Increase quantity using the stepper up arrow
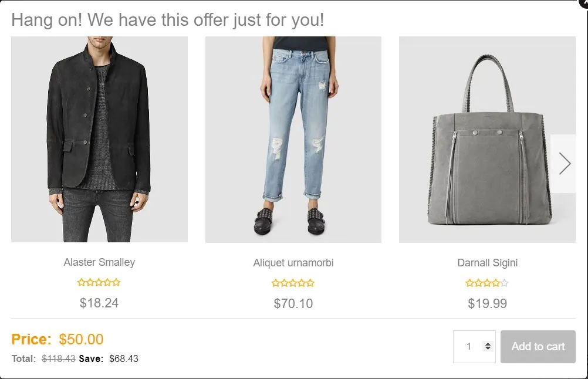Viewport: 588px width, 379px height. tap(488, 343)
